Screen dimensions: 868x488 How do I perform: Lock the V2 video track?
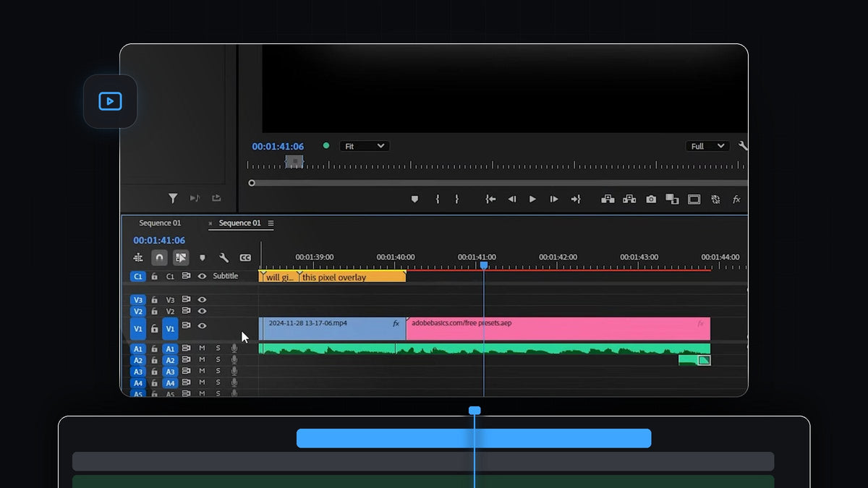click(154, 311)
